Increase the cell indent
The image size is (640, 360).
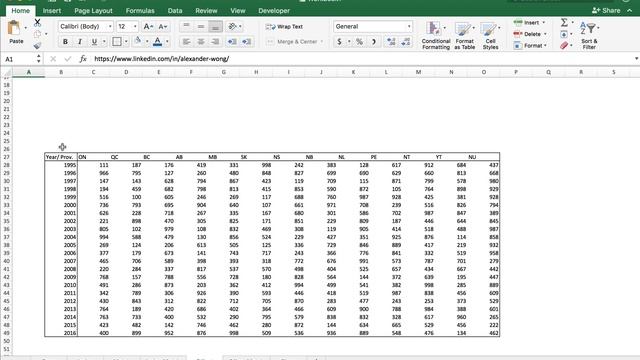247,42
